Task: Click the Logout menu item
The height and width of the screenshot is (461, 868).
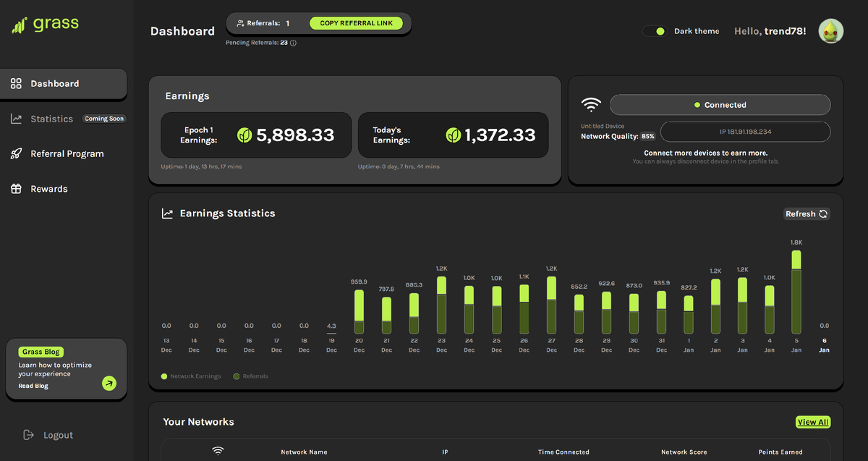Action: pos(48,435)
